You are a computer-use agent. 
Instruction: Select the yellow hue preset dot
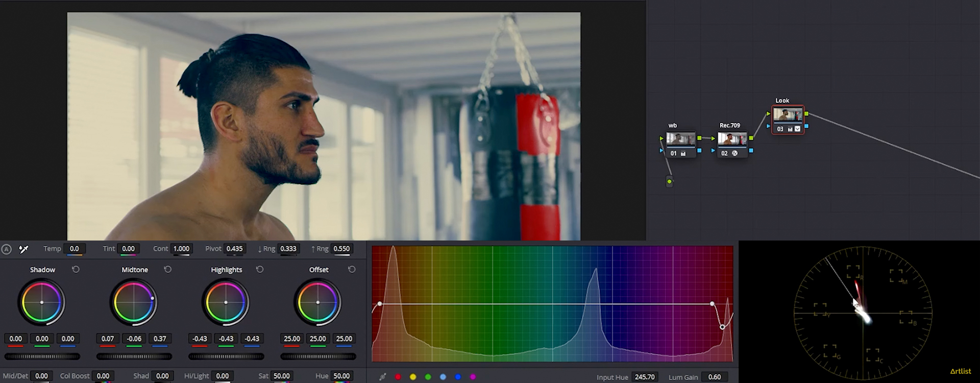[x=413, y=377]
